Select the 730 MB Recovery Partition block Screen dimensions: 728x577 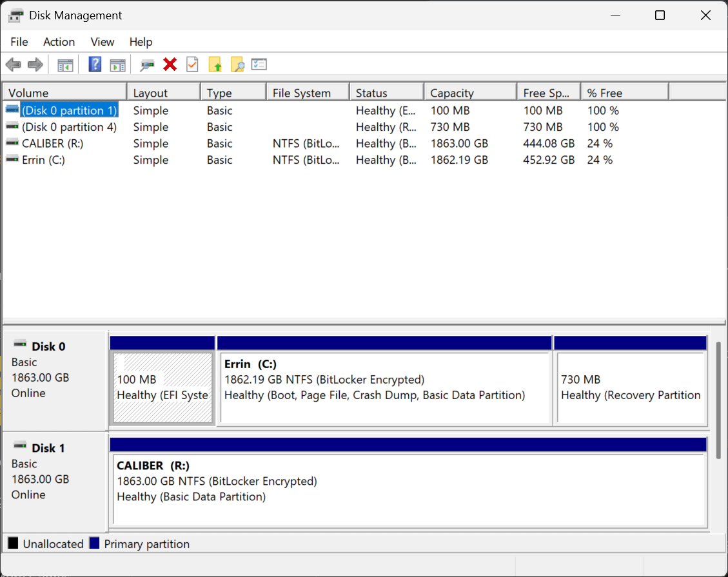point(631,387)
